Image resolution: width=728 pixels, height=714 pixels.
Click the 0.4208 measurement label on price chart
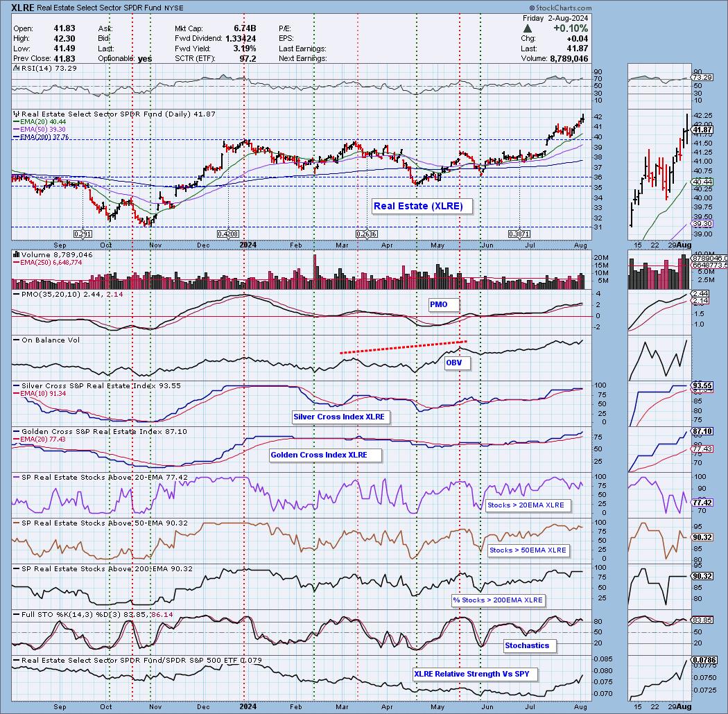tap(228, 234)
